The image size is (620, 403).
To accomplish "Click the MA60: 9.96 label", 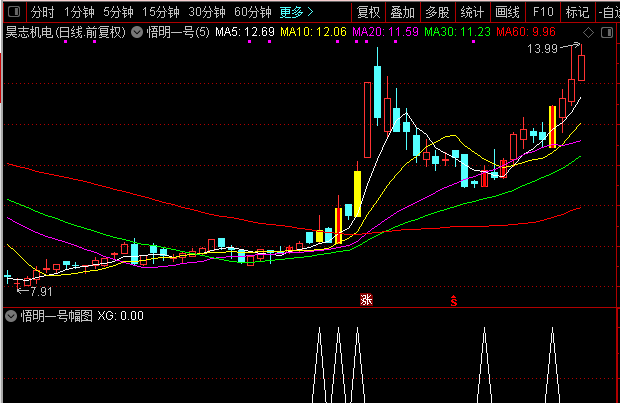I will [526, 32].
